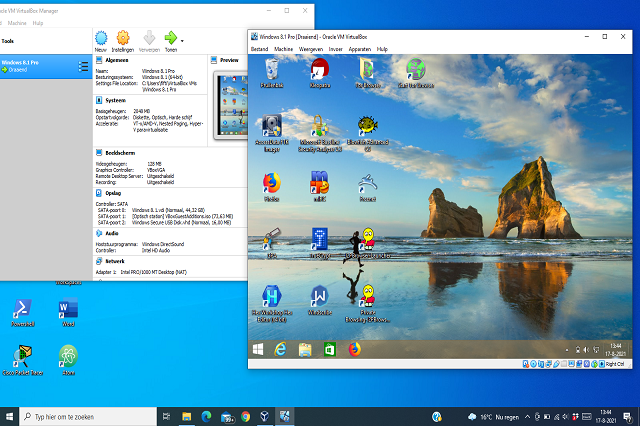The height and width of the screenshot is (426, 640).
Task: Open the Weergeven menu in the VM window
Action: tap(311, 49)
